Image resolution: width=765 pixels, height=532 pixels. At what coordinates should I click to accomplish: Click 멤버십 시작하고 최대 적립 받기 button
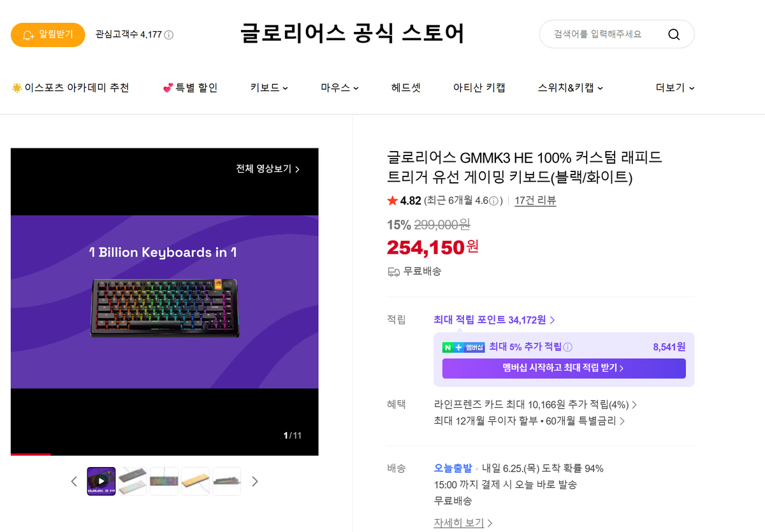pyautogui.click(x=564, y=368)
